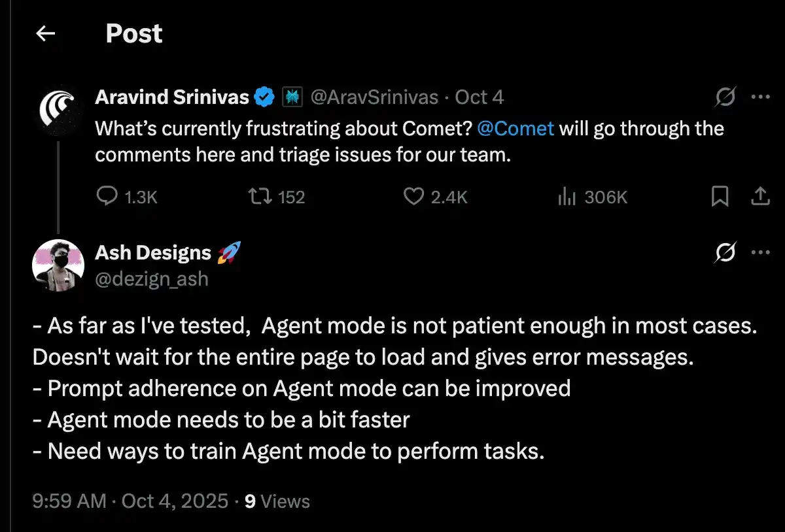The width and height of the screenshot is (785, 532).
Task: Open the @AravSrinivas handle link
Action: [x=374, y=97]
